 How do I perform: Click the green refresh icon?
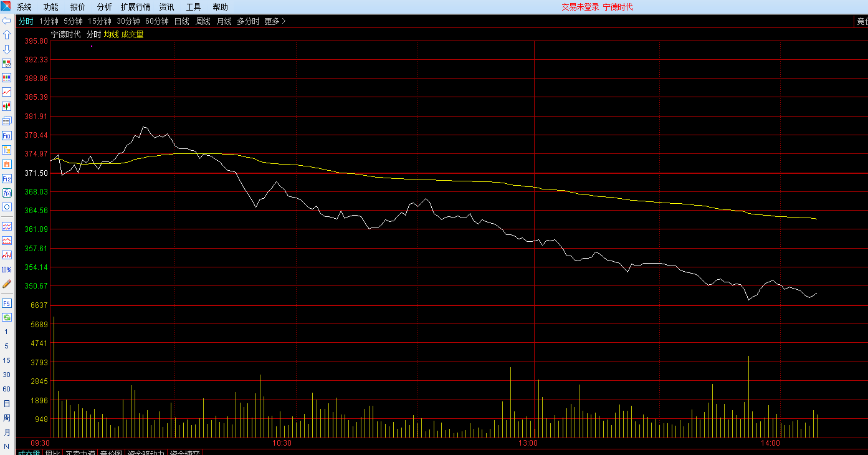(7, 317)
